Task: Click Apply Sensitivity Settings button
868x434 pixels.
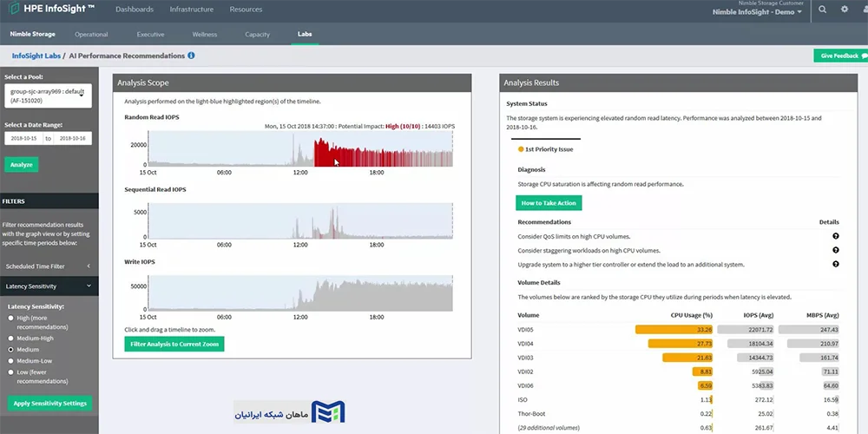Action: [49, 403]
